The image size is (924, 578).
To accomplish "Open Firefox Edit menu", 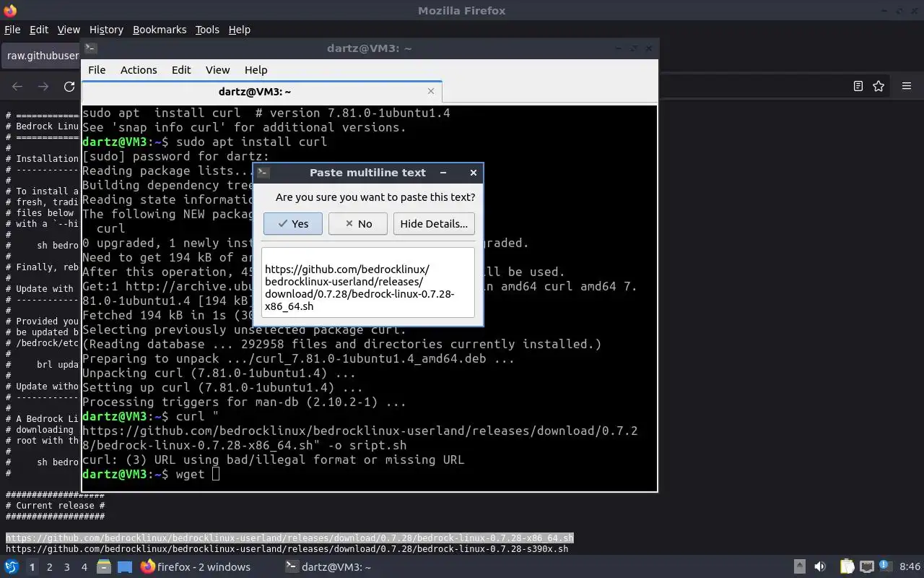I will click(x=39, y=30).
